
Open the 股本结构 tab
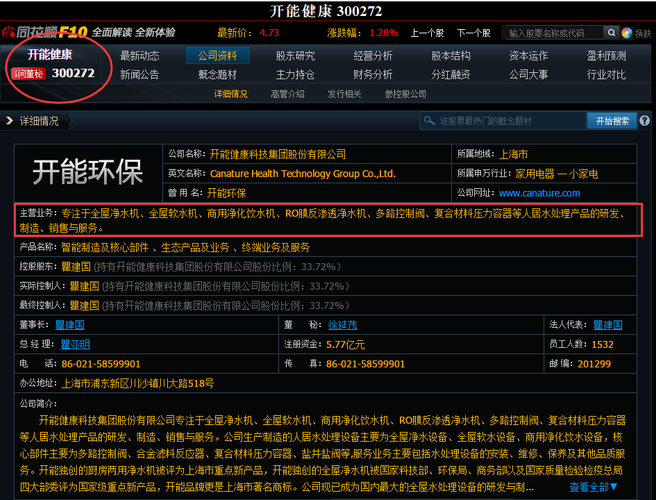(x=451, y=56)
